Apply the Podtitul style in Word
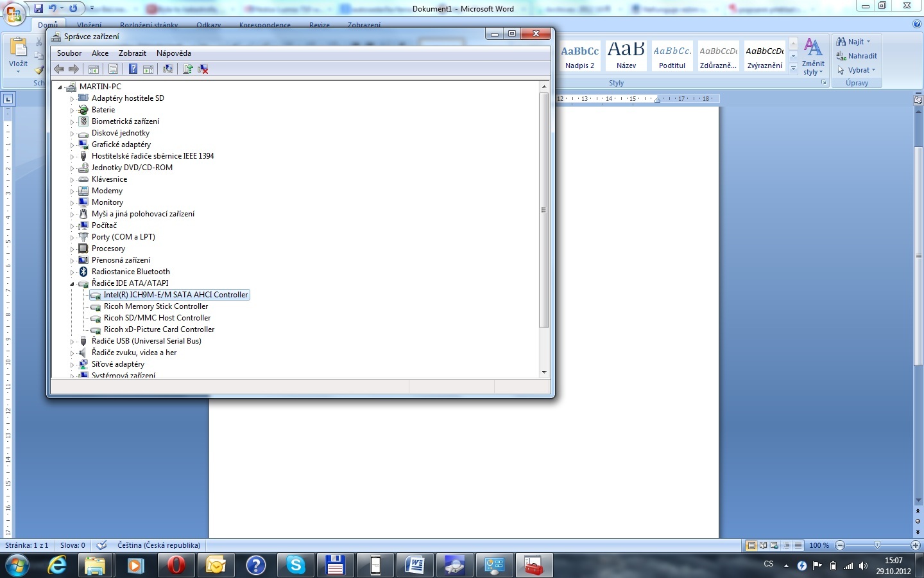The width and height of the screenshot is (924, 578). pyautogui.click(x=672, y=57)
